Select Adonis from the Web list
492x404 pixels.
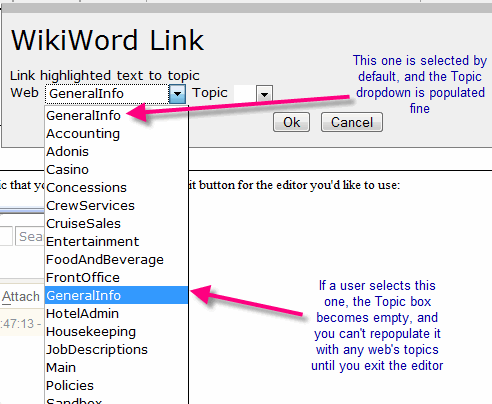pos(116,152)
